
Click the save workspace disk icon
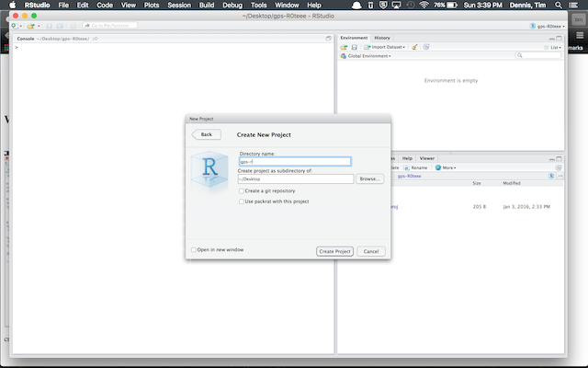(x=354, y=47)
